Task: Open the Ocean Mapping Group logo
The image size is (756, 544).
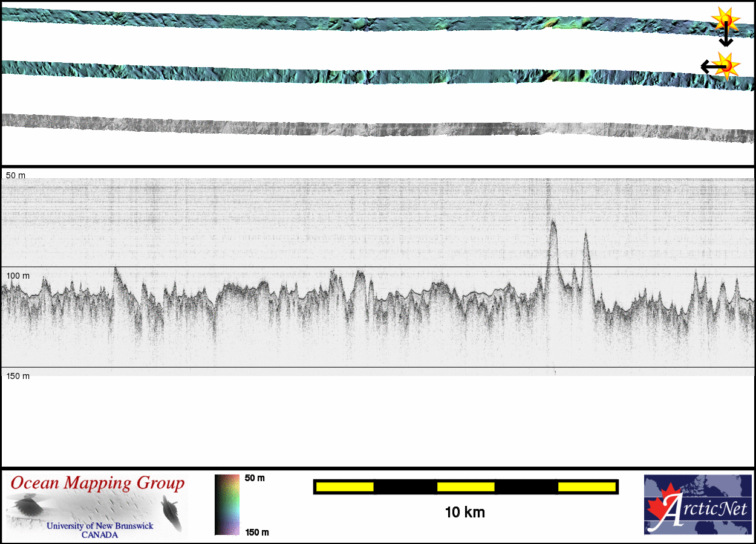Action: pyautogui.click(x=97, y=507)
